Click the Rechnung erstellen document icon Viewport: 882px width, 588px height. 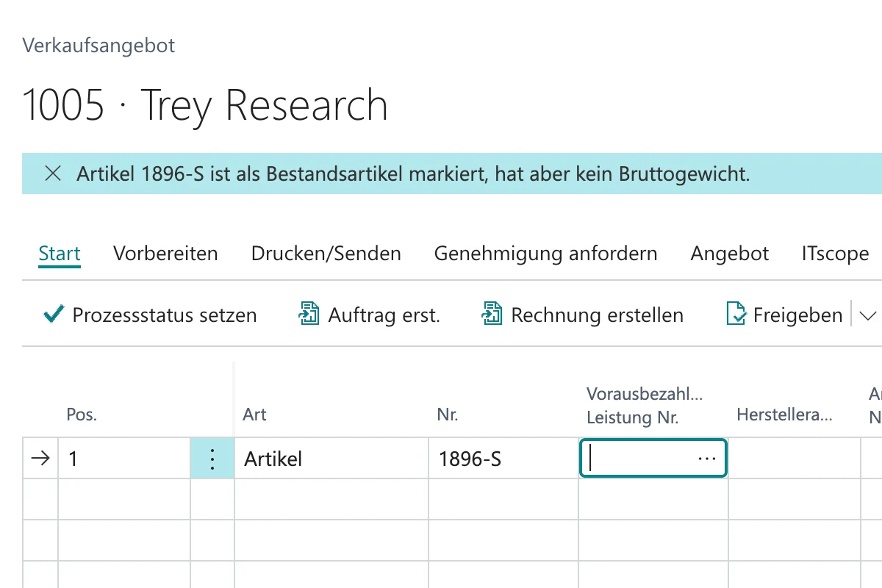[x=492, y=315]
